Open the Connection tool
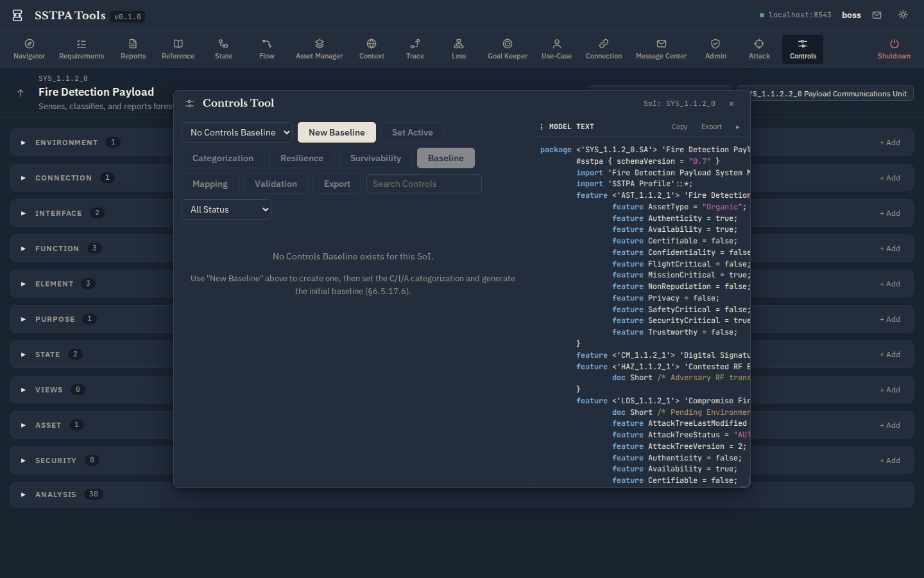The height and width of the screenshot is (578, 924). point(604,49)
